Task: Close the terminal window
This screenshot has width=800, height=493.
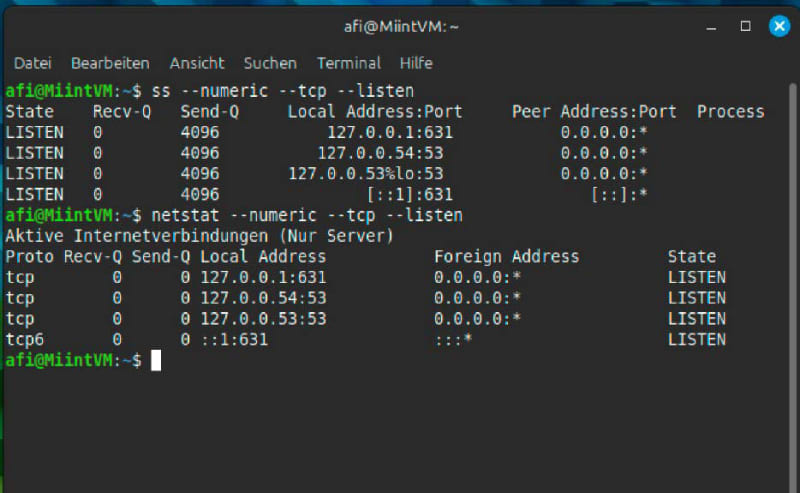Action: pos(779,27)
